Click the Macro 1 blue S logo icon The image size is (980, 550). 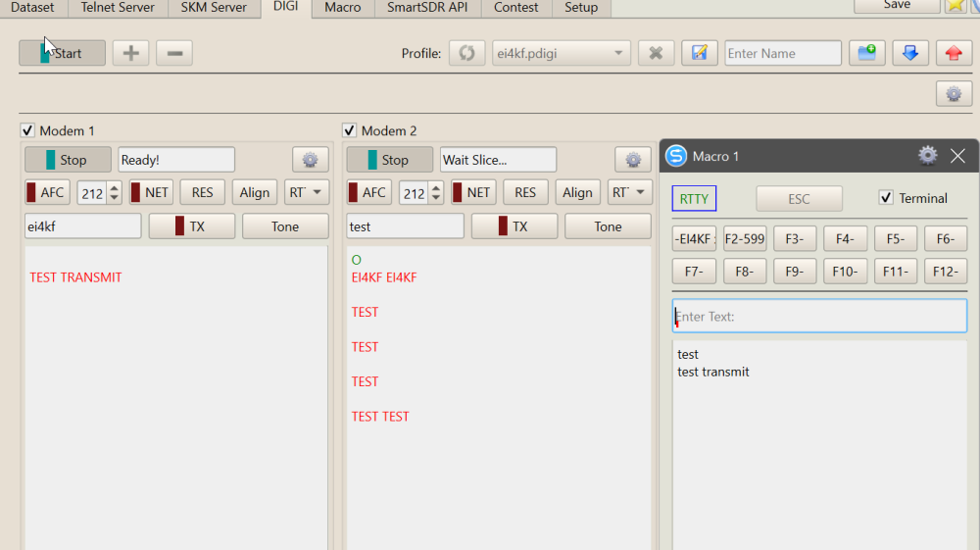tap(675, 156)
